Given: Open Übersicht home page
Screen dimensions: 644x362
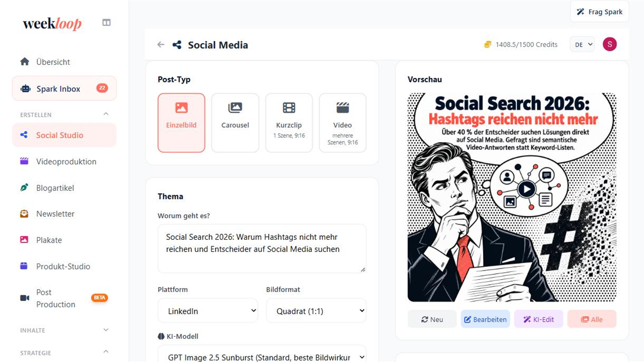Looking at the screenshot, I should (64, 62).
